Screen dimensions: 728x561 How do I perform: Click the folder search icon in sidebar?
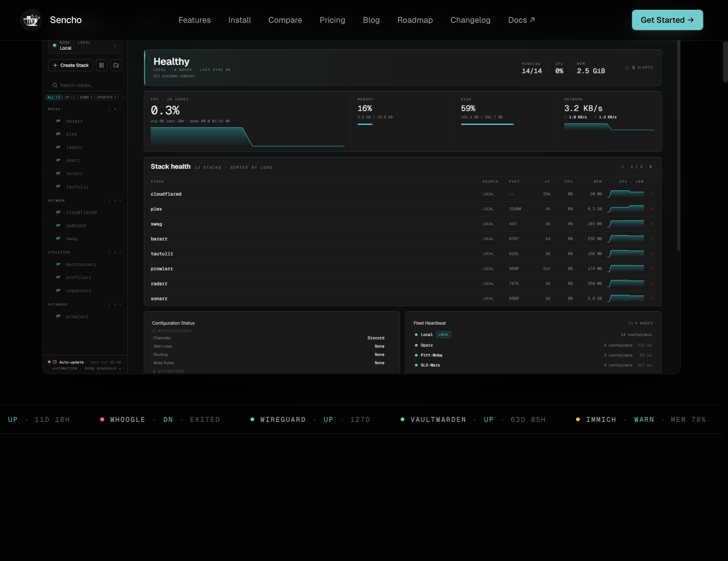(x=116, y=65)
